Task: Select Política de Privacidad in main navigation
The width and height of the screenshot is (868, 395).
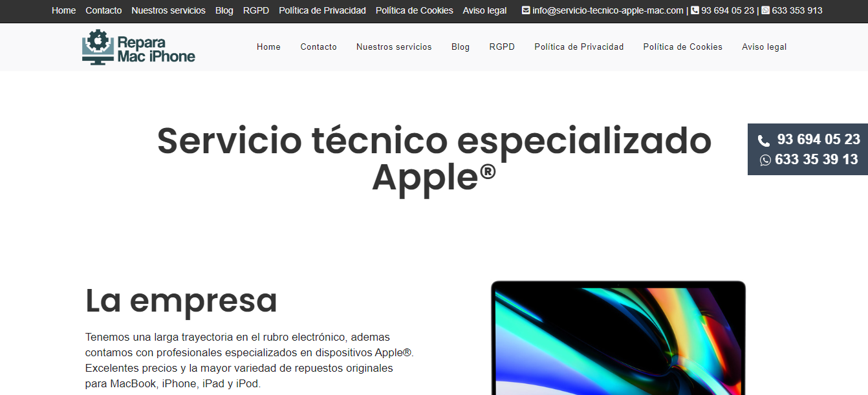Action: click(579, 47)
